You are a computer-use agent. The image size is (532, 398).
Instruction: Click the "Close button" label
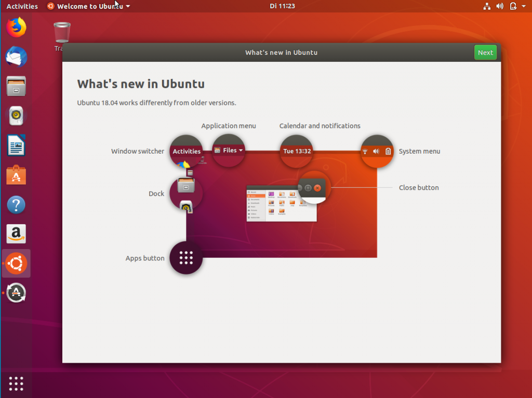tap(419, 187)
